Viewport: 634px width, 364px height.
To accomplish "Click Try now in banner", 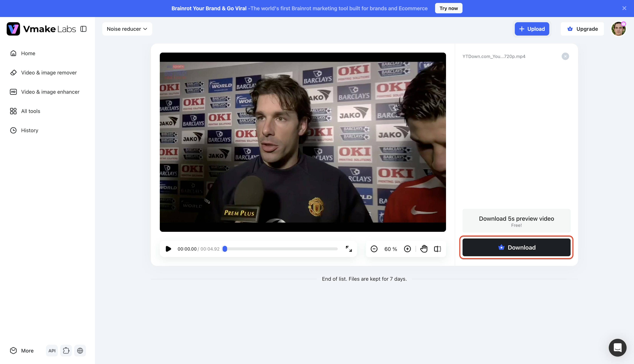I will (x=449, y=8).
